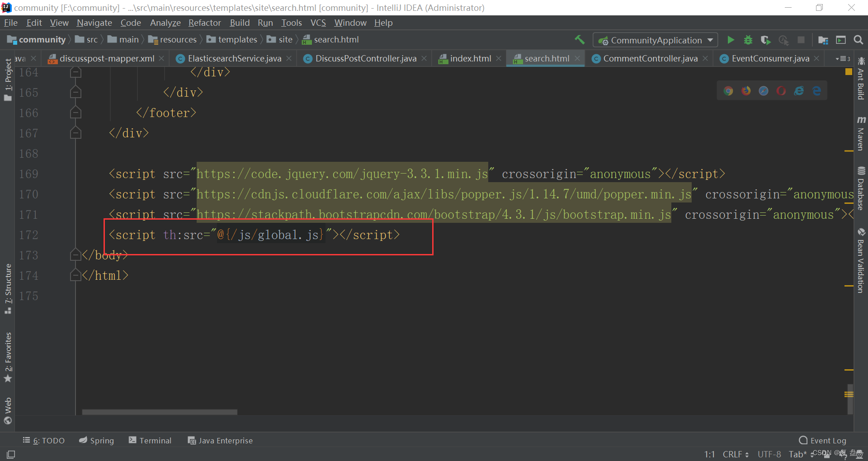Click the Stop process square icon
868x461 pixels.
click(x=801, y=40)
